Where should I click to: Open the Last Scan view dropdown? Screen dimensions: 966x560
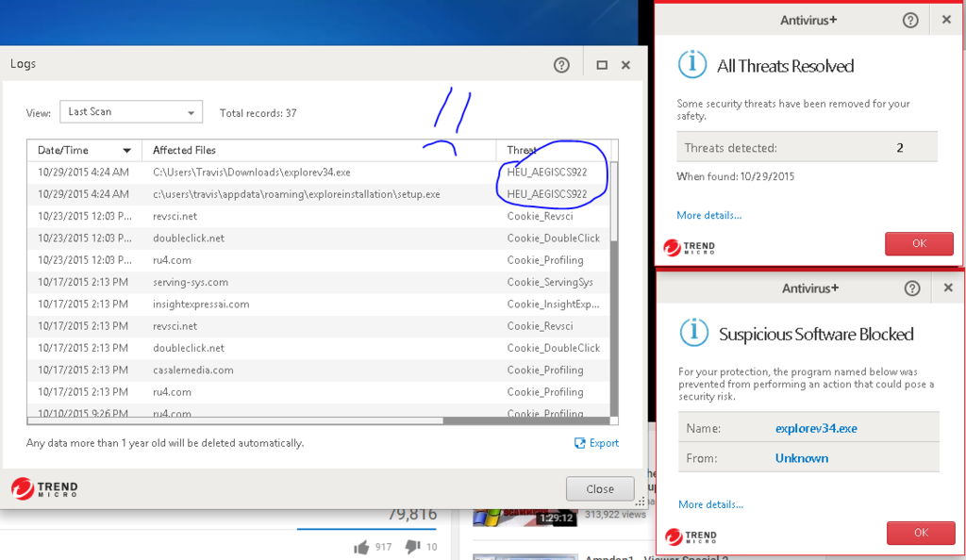pos(131,112)
